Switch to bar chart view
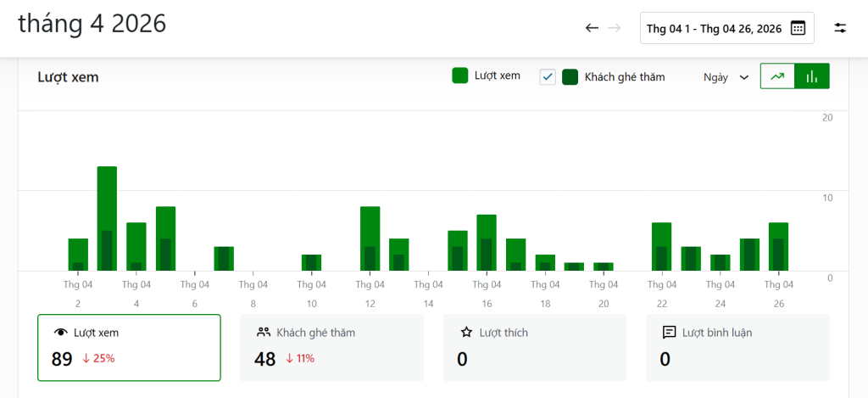Viewport: 868px width, 398px height. tap(812, 76)
